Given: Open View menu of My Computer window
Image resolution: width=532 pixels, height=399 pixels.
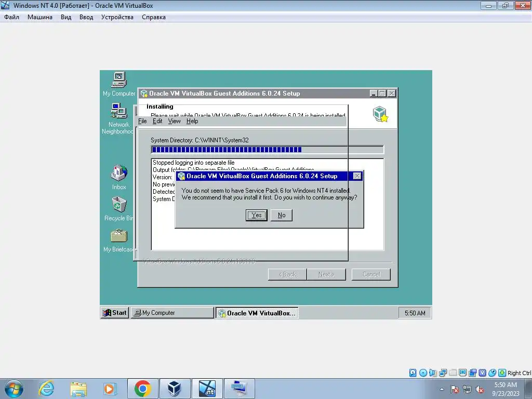Looking at the screenshot, I should click(174, 121).
